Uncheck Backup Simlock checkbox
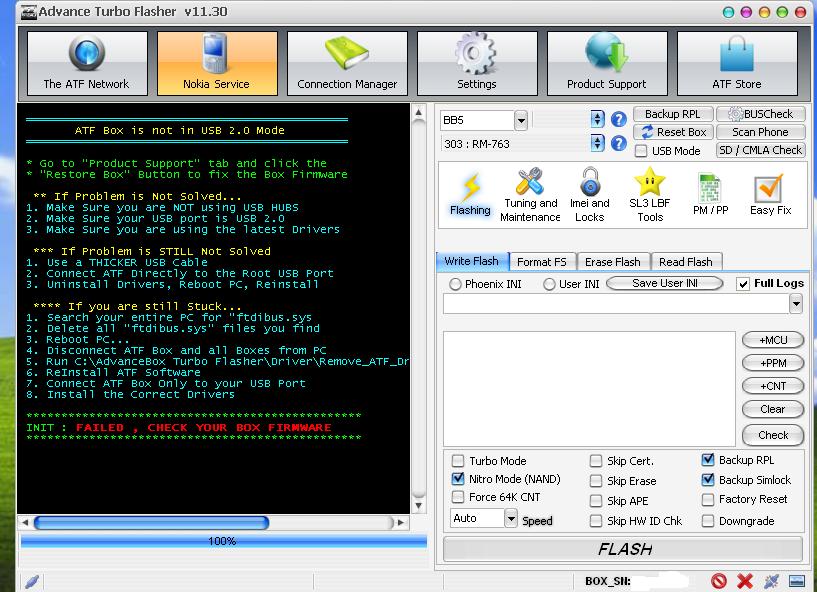This screenshot has height=592, width=817. [708, 479]
